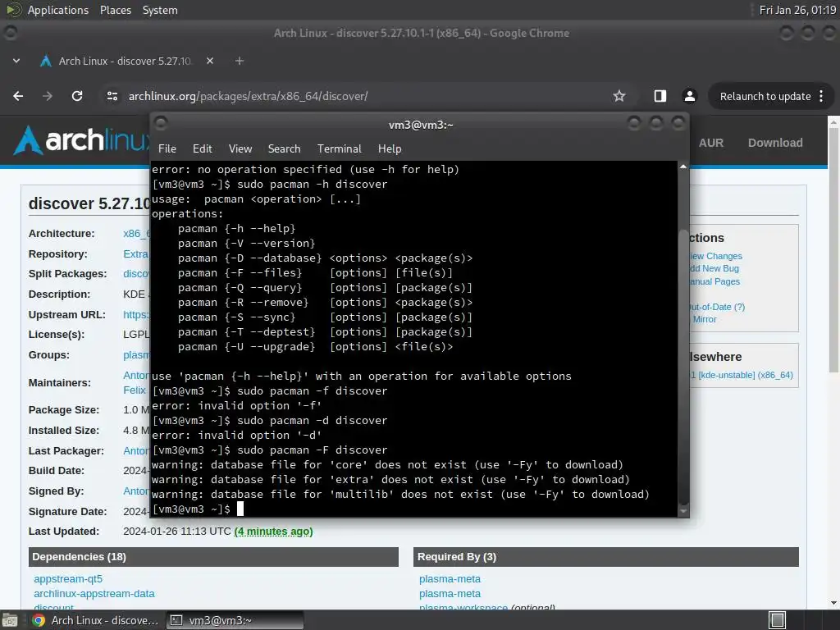Open second plasma-meta required-by link
This screenshot has height=630, width=840.
[x=450, y=594]
